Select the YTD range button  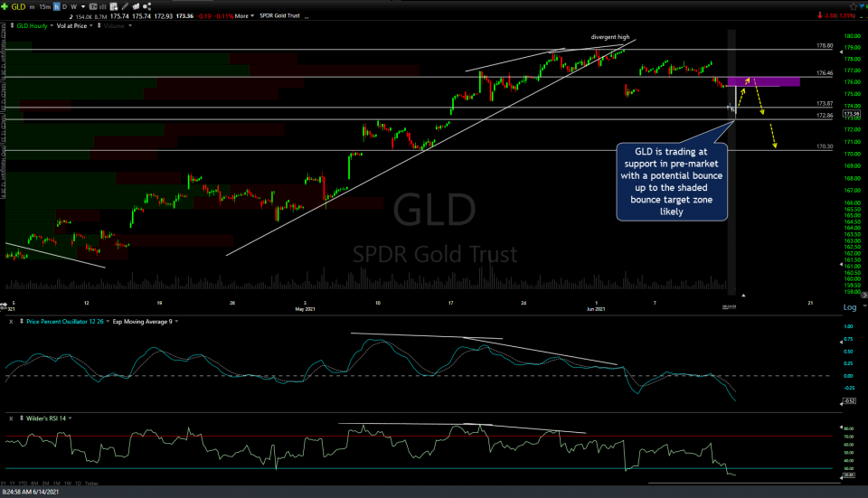(22, 484)
